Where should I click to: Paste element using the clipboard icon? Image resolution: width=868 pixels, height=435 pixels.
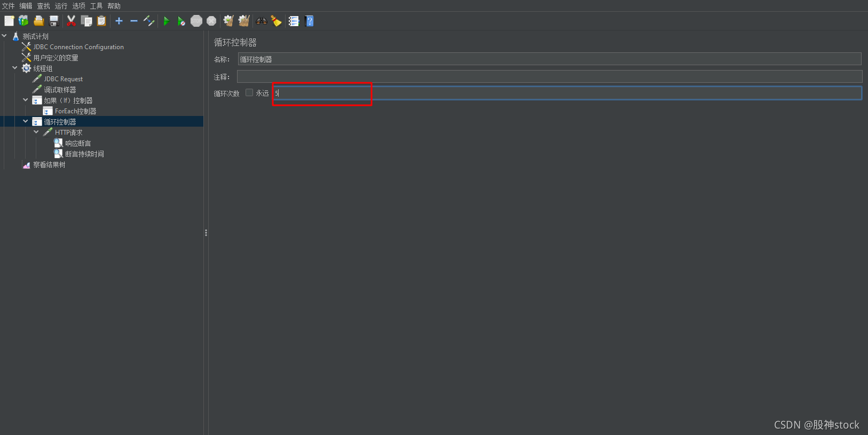(x=101, y=21)
